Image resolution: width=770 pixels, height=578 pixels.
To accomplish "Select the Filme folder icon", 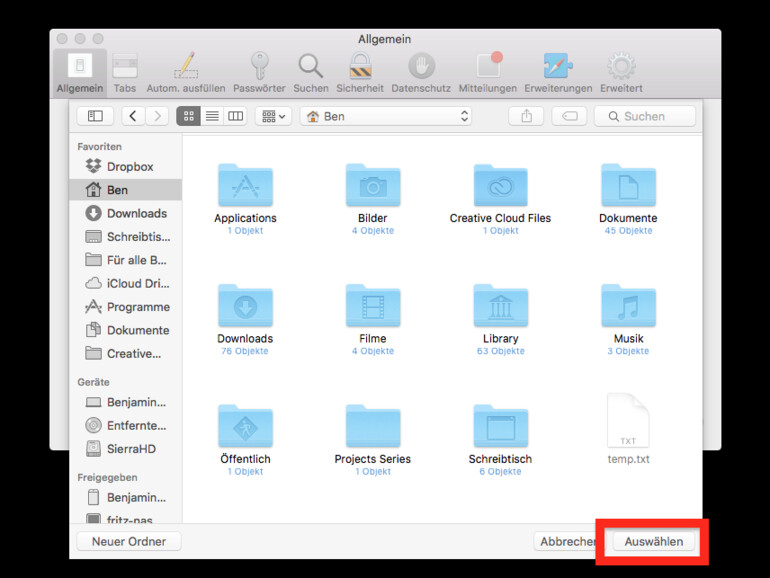I will [x=373, y=305].
